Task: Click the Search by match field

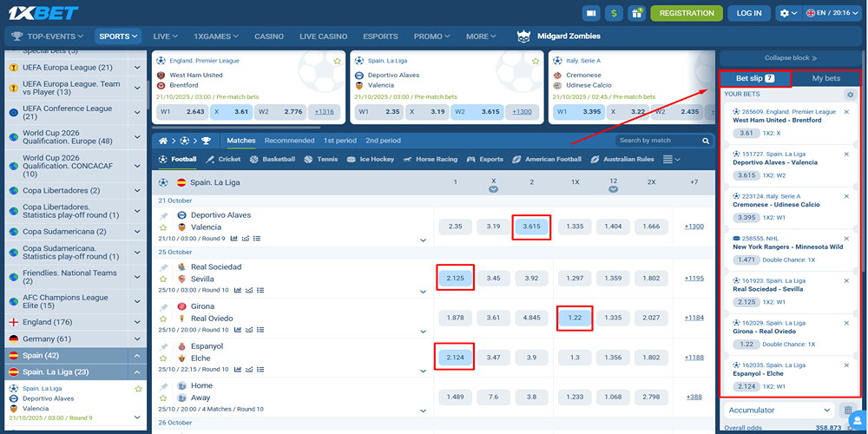Action: (659, 141)
